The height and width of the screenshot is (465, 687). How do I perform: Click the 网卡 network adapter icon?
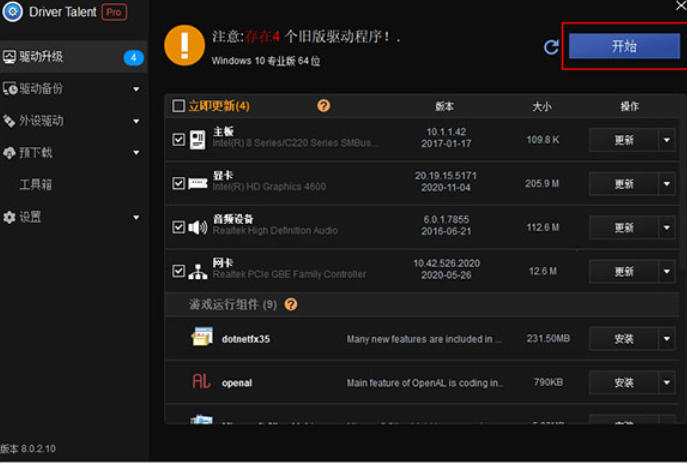coord(197,270)
